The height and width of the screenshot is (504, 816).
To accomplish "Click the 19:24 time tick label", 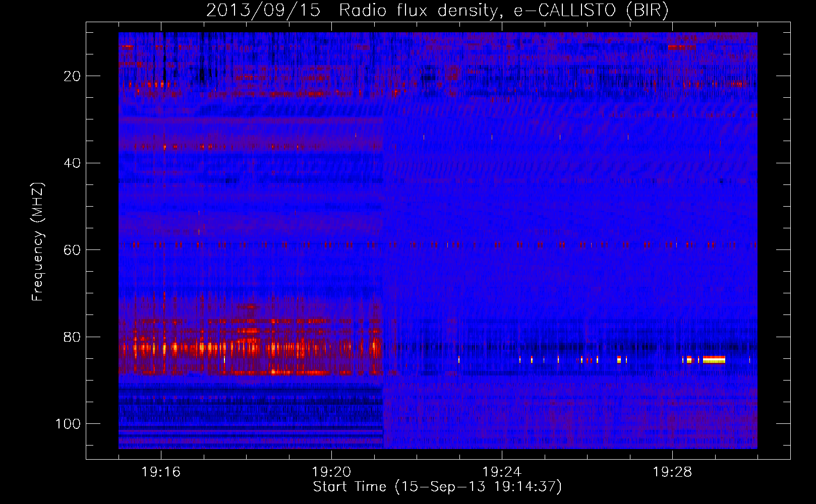I will coord(502,472).
